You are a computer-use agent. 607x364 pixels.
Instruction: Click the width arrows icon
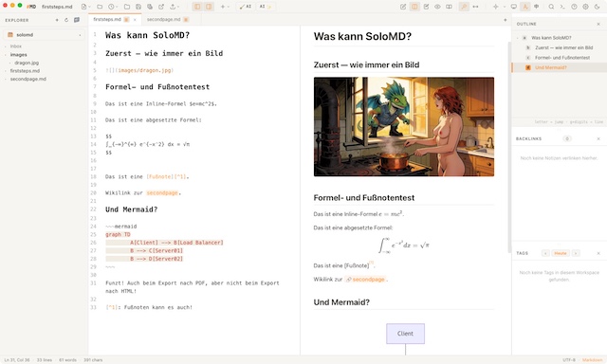475,7
